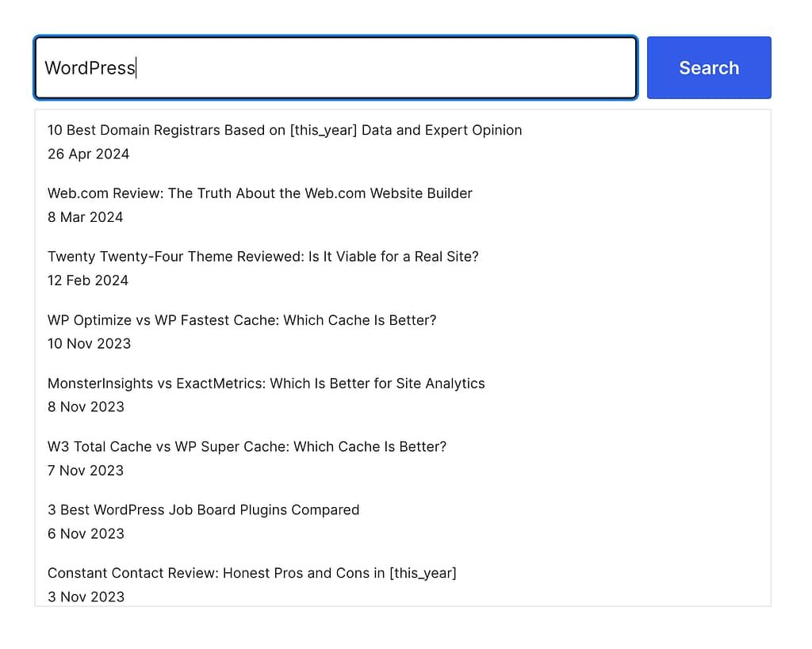
Task: Click the 8 Mar 2024 date label
Action: tap(85, 217)
